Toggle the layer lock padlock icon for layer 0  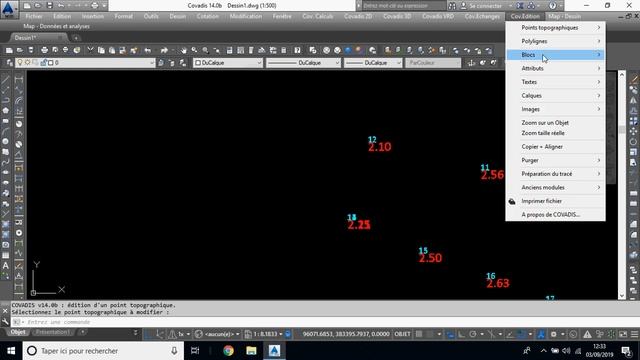tap(43, 63)
